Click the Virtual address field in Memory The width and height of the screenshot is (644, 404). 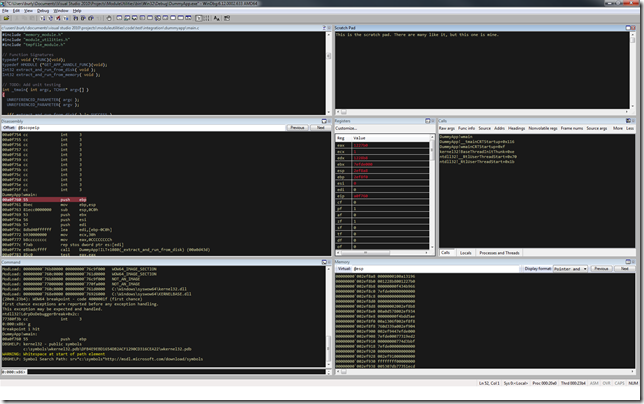coord(437,269)
